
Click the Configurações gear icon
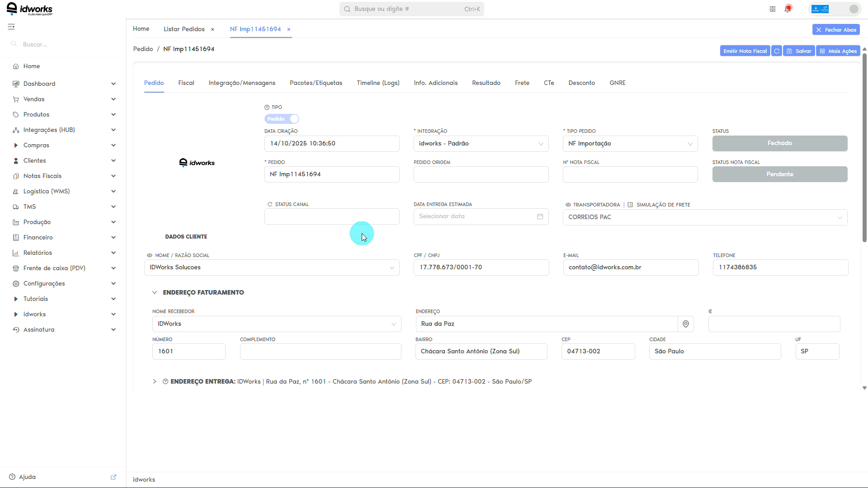tap(16, 284)
